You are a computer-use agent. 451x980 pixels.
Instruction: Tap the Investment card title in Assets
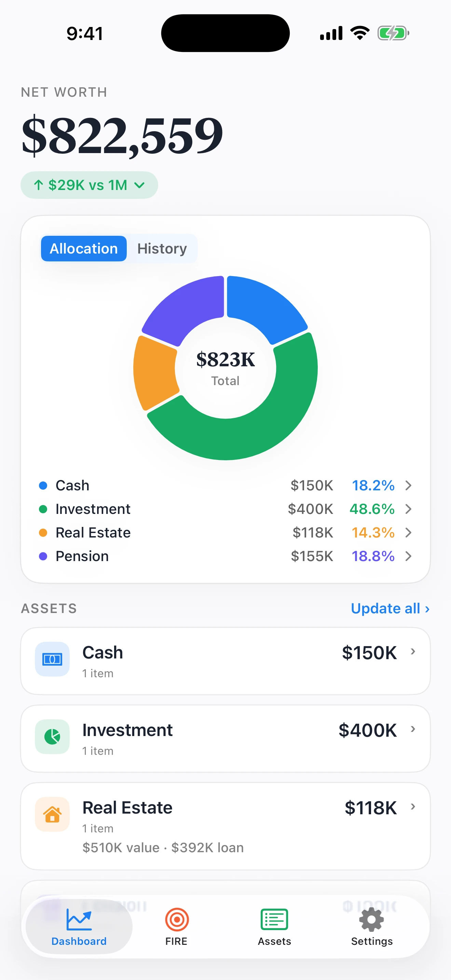click(x=127, y=730)
